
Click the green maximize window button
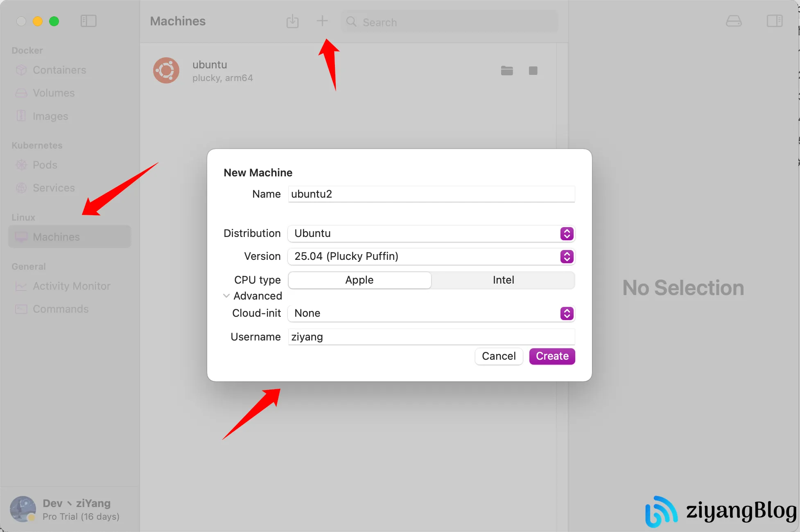pyautogui.click(x=54, y=21)
